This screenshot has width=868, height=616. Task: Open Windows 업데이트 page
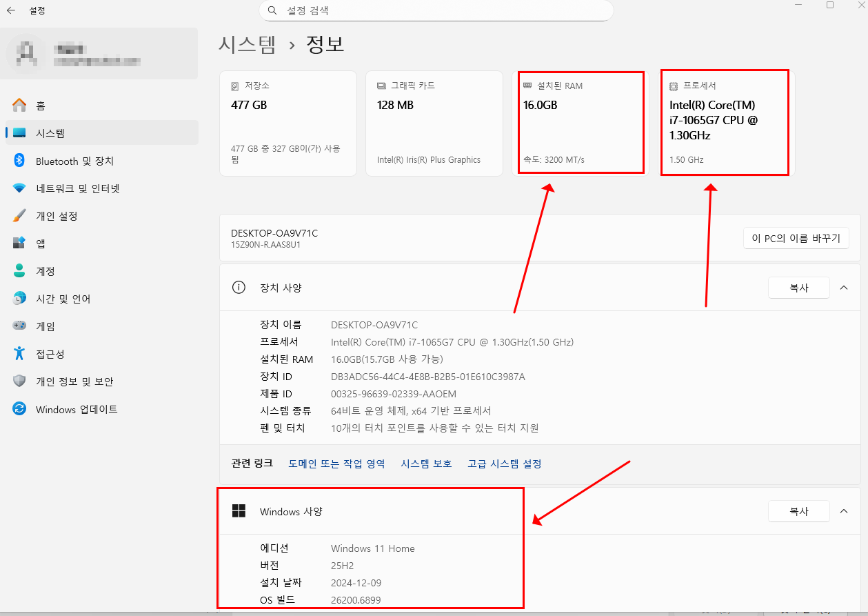102,409
